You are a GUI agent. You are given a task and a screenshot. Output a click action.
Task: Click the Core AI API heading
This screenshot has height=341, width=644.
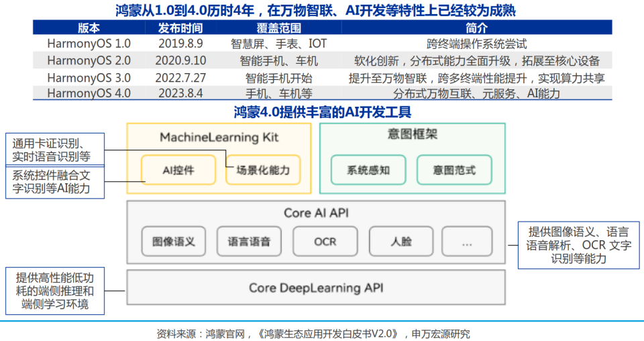click(316, 213)
